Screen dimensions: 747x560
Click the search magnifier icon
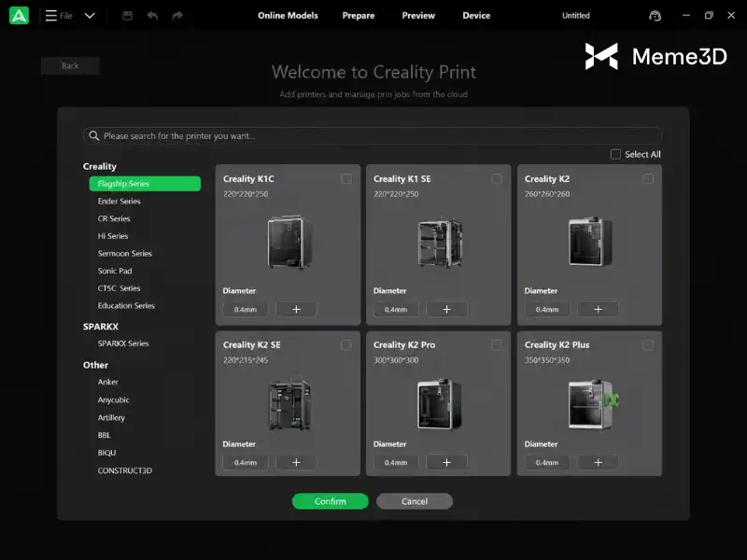tap(94, 135)
